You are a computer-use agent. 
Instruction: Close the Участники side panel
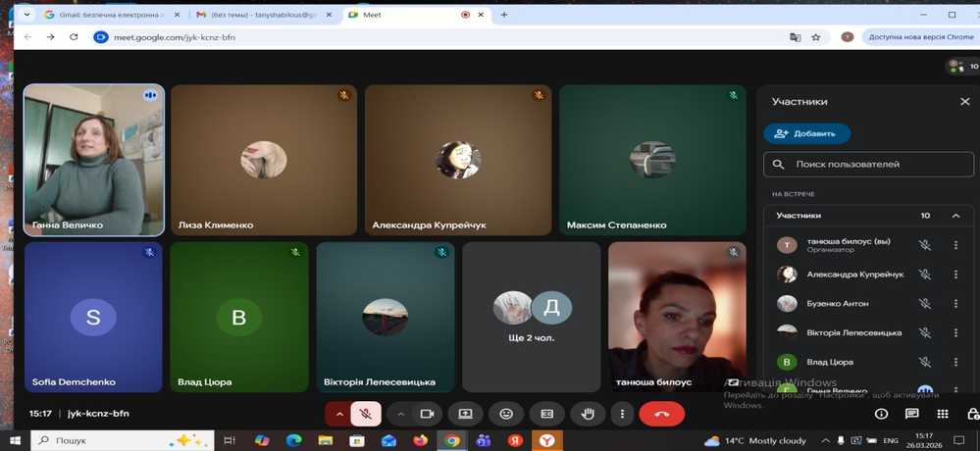point(964,101)
